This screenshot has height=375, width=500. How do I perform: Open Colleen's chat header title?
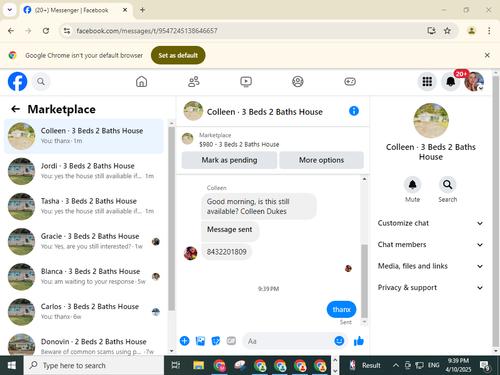(x=265, y=112)
